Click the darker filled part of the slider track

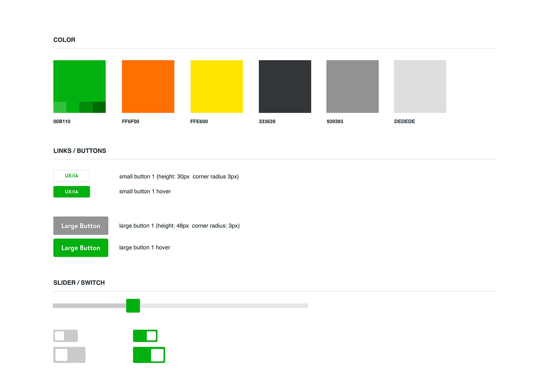(90, 306)
